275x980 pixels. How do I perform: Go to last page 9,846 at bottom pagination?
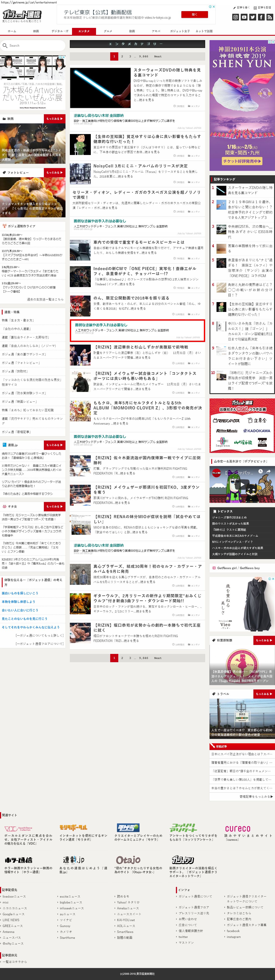click(x=144, y=658)
